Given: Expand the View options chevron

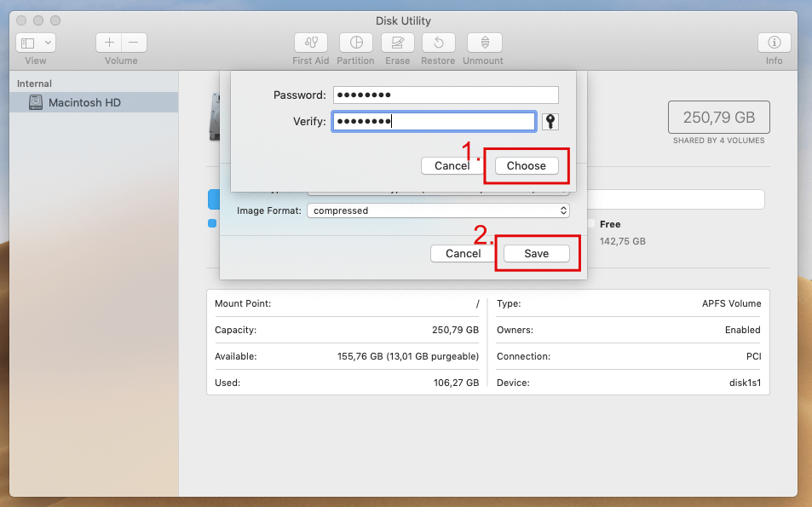Looking at the screenshot, I should [x=47, y=43].
